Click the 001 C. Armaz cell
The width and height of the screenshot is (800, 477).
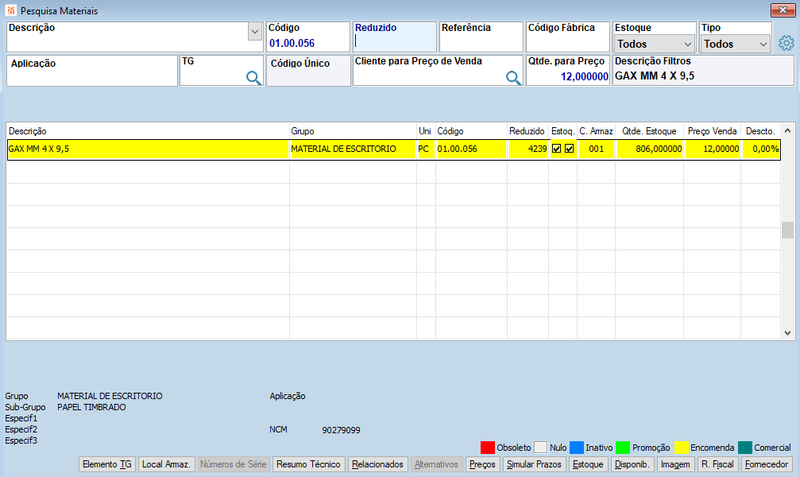(596, 149)
